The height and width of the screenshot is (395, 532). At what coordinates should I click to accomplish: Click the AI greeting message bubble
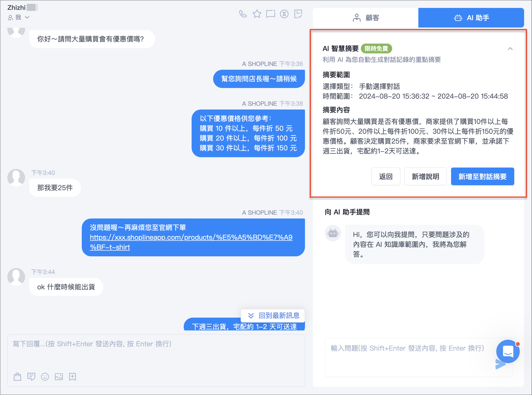pos(415,244)
